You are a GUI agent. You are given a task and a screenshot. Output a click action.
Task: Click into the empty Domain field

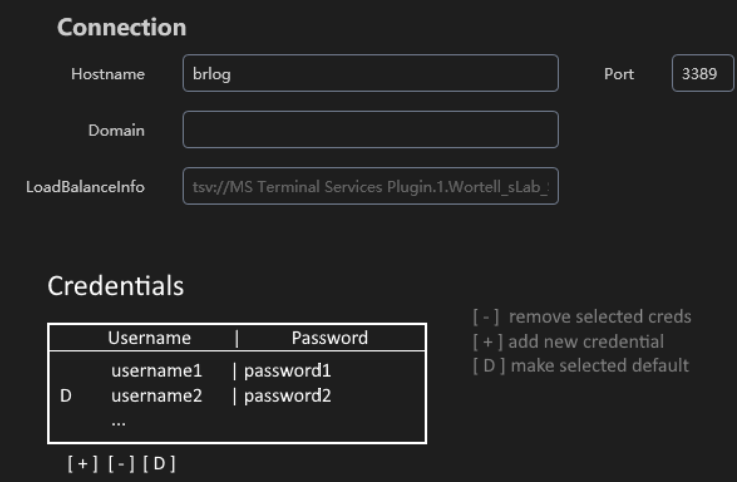click(370, 130)
